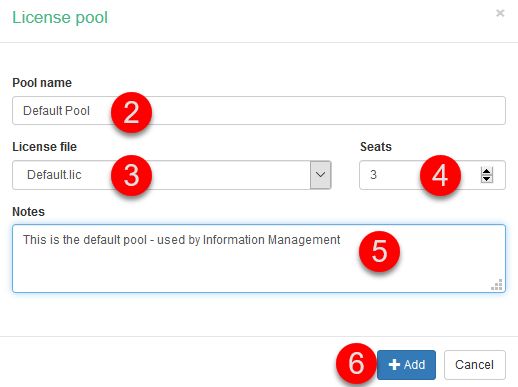518x387 pixels.
Task: Increase Seats using the up arrow
Action: coord(487,171)
